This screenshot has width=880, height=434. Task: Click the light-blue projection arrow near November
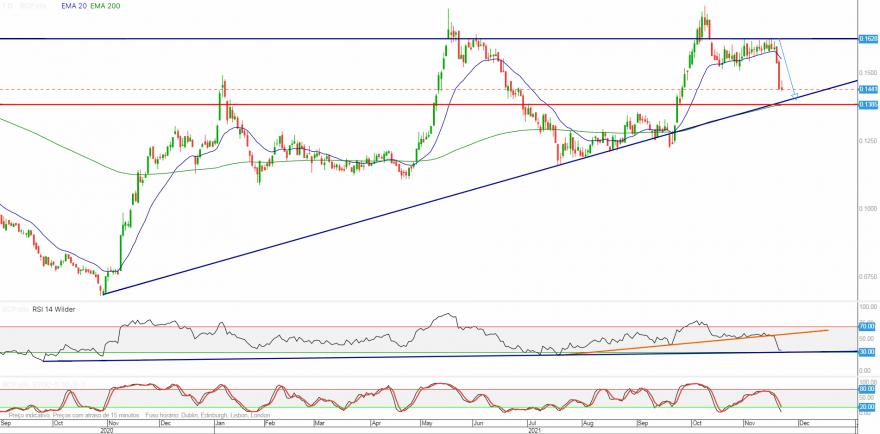[787, 68]
